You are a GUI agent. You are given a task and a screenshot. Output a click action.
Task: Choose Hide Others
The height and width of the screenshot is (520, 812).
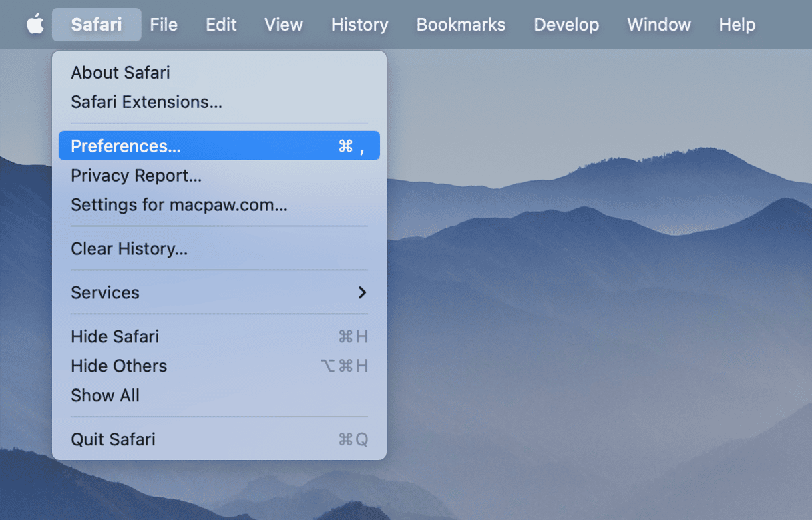119,366
